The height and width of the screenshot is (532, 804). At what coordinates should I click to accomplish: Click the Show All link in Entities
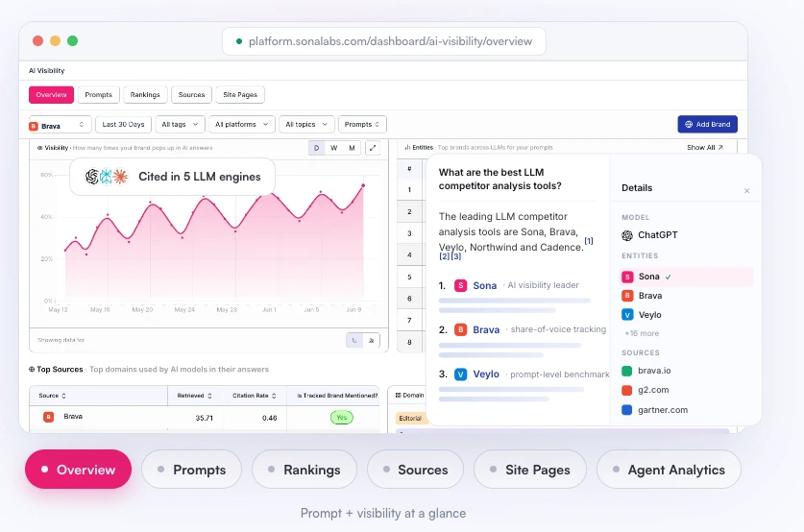tap(705, 148)
